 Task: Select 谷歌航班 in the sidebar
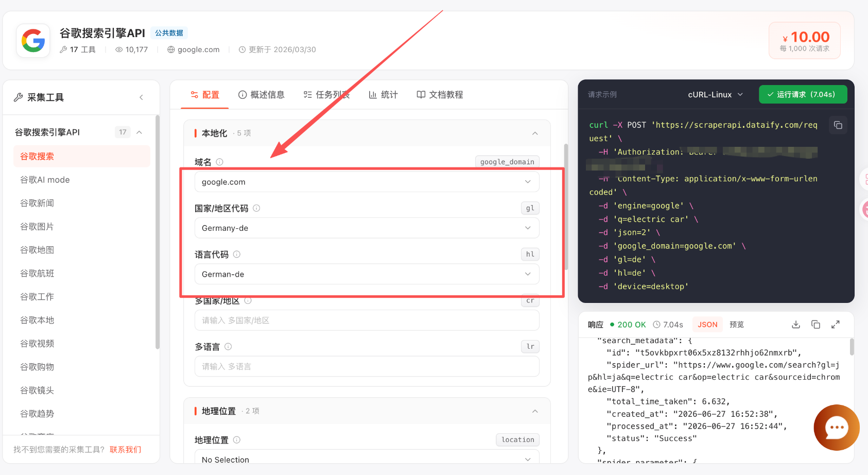[x=82, y=274]
